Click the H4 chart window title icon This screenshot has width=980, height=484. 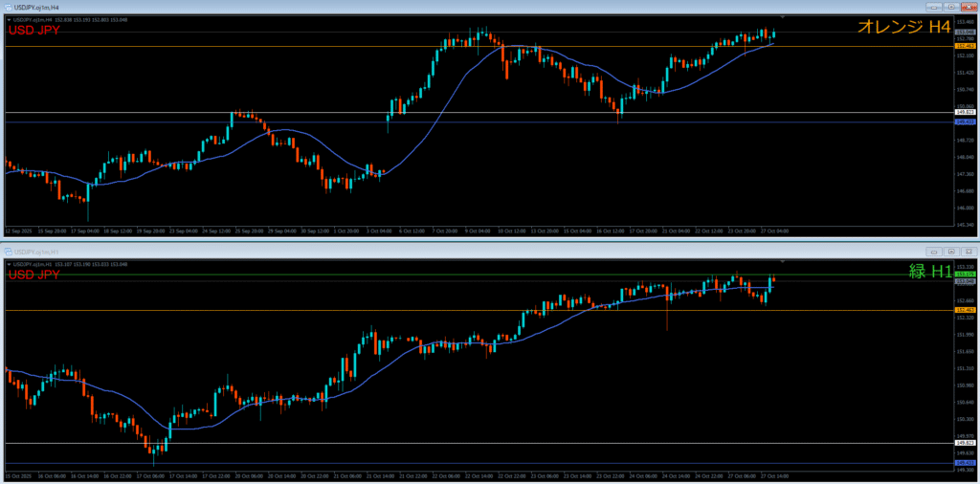click(7, 5)
